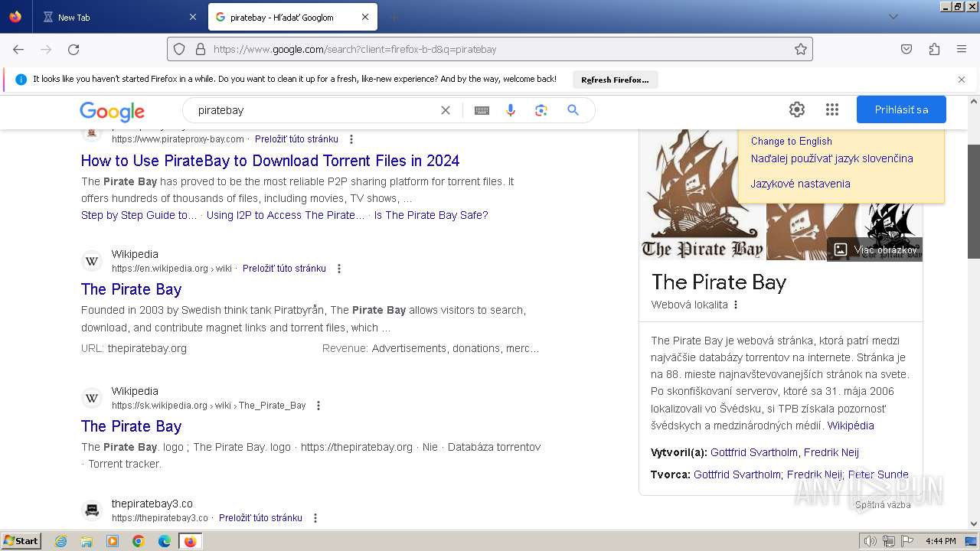Open the Save to Pocket icon
Image resolution: width=980 pixels, height=551 pixels.
pos(906,49)
